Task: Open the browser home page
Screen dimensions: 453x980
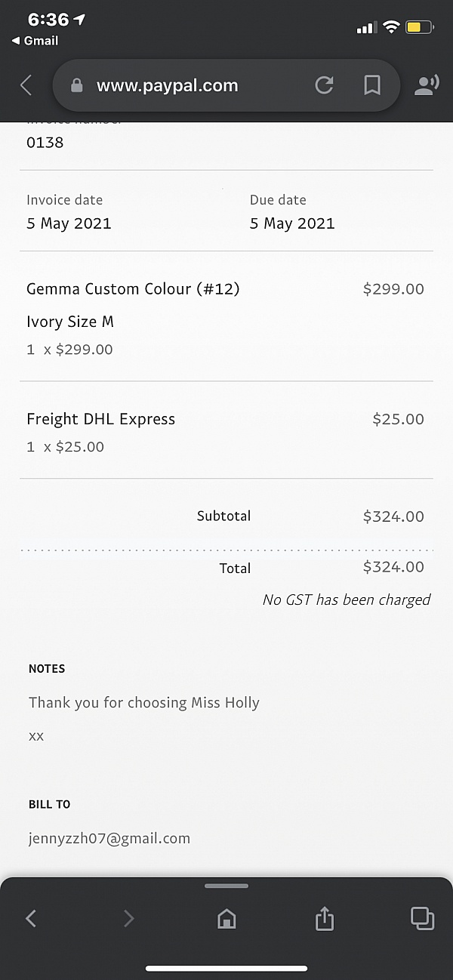Action: [226, 918]
